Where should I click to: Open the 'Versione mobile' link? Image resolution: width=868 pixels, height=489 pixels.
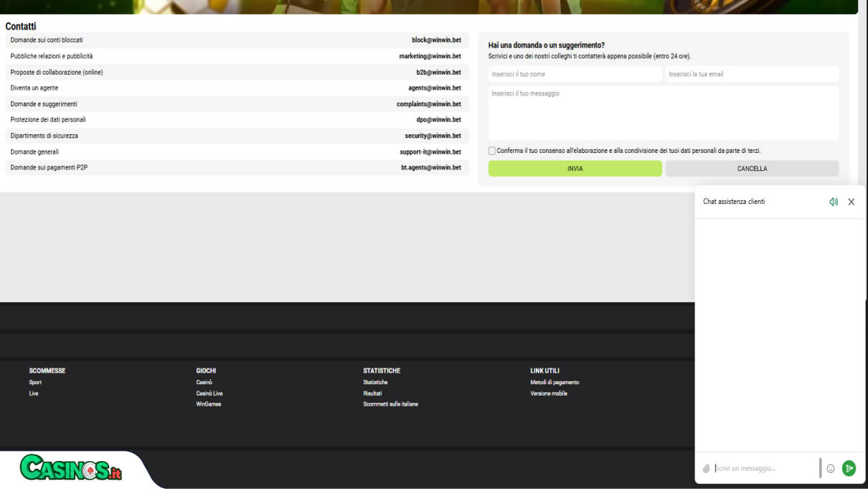[549, 393]
